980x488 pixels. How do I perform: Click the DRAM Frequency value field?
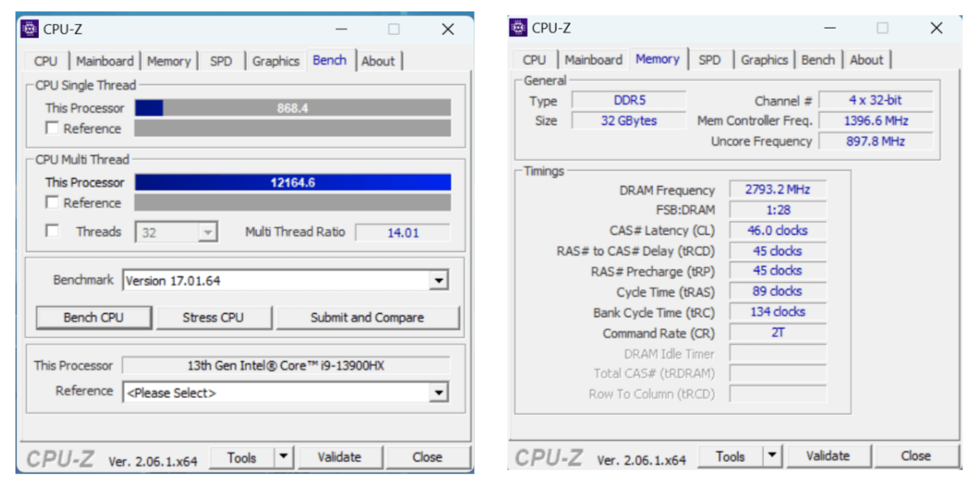(777, 190)
